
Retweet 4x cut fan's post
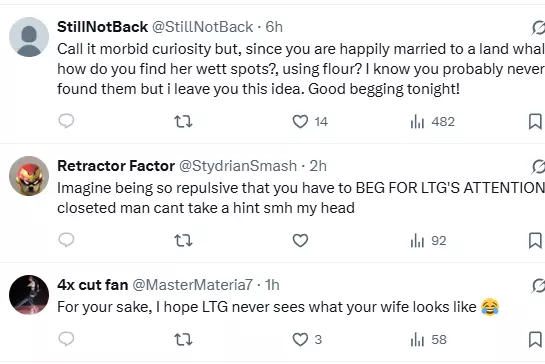(183, 339)
